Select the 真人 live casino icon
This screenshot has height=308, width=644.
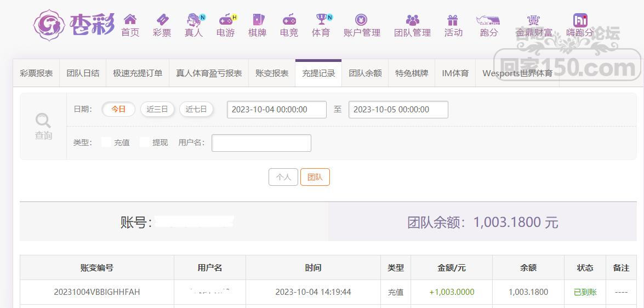click(x=193, y=20)
